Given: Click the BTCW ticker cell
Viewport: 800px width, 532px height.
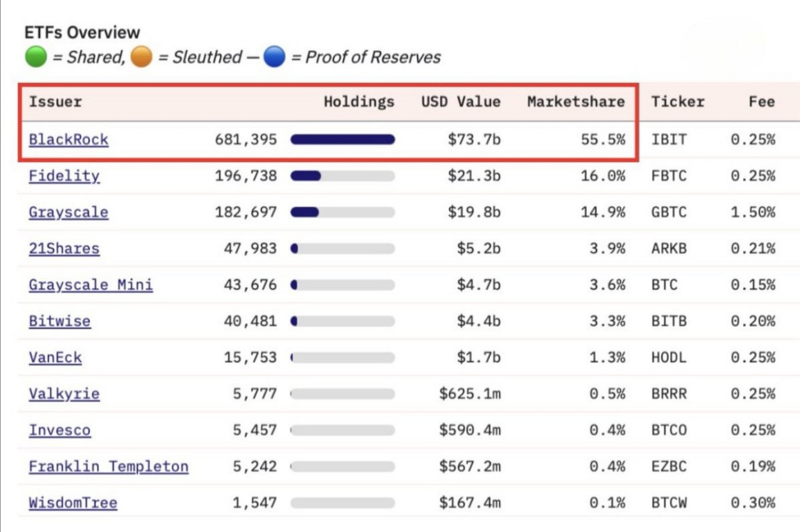Looking at the screenshot, I should pos(669,503).
